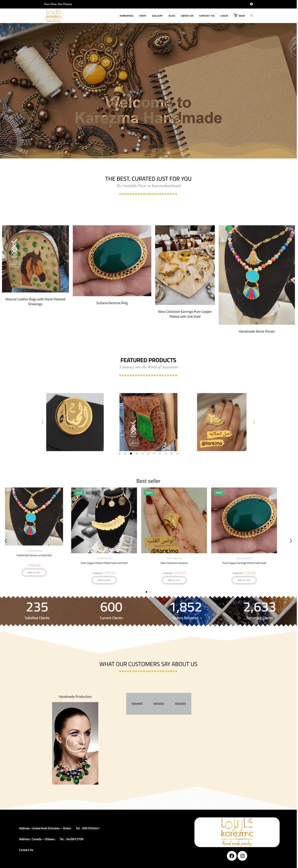This screenshot has height=868, width=298.
Task: Play the Handmade Production video
Action: 75,743
